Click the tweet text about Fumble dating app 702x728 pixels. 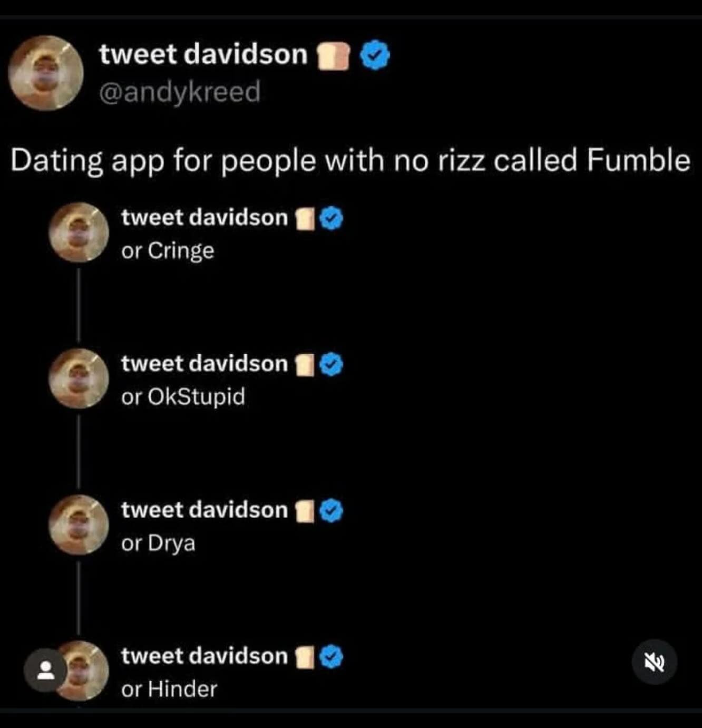point(350,161)
